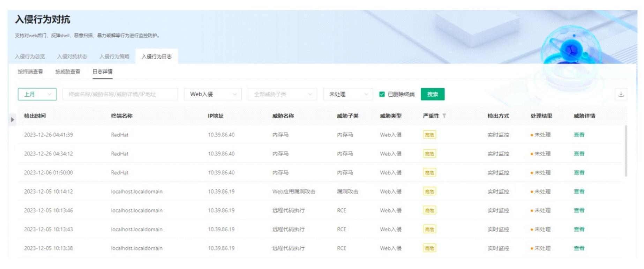Screen dimensions: 644x269
Task: Open the 未处理 status dropdown
Action: 348,94
